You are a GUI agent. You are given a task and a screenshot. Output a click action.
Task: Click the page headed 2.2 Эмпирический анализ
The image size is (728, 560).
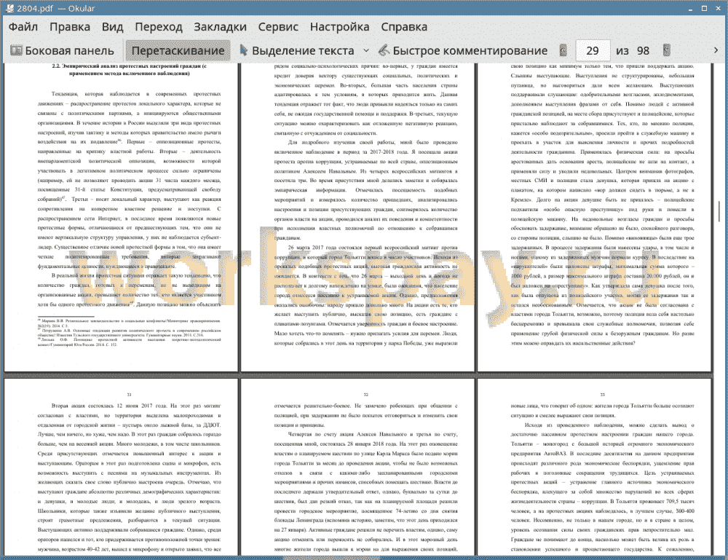[121, 217]
